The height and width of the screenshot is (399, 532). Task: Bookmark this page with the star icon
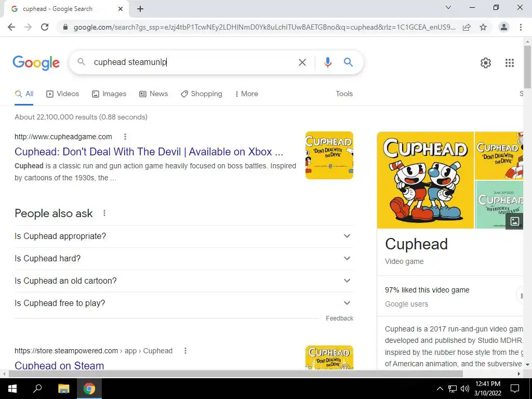click(483, 27)
